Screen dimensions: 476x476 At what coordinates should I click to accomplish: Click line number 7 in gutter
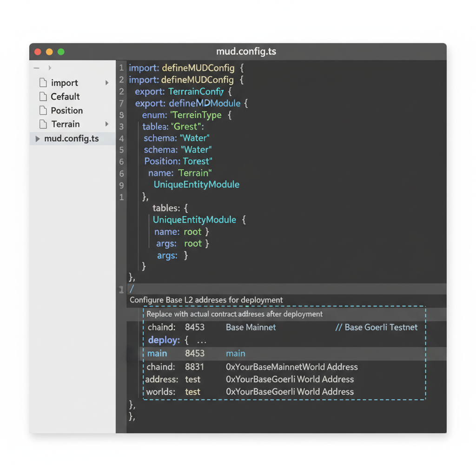pyautogui.click(x=121, y=104)
